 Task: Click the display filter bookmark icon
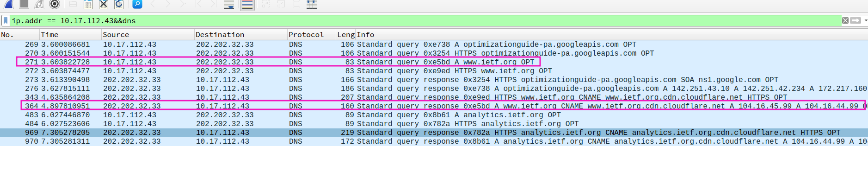click(6, 20)
